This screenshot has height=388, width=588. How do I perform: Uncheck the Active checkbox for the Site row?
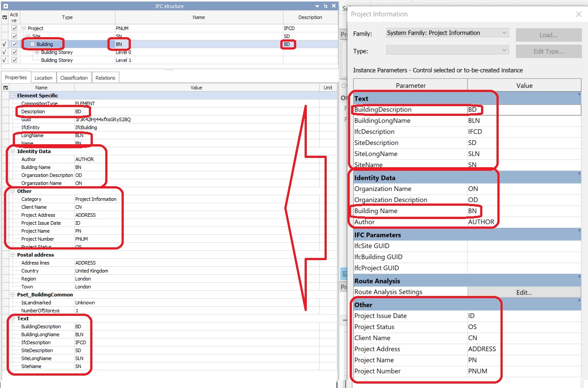point(15,36)
